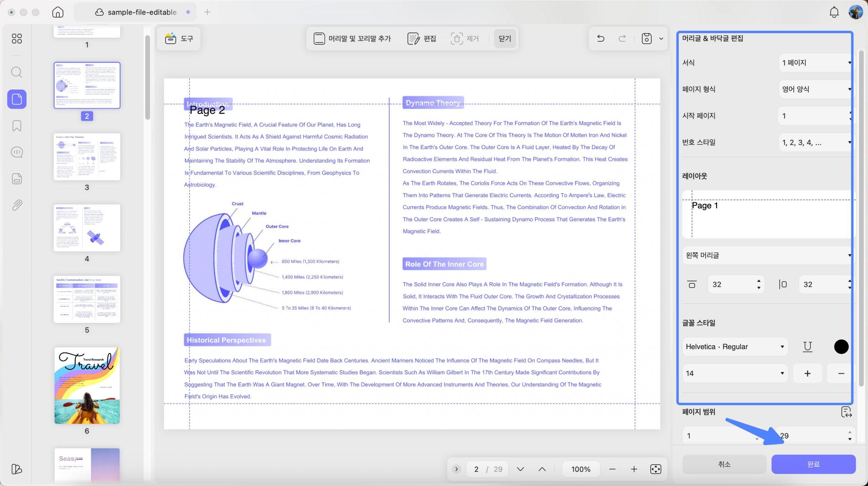This screenshot has height=486, width=868.
Task: Pick the black font color swatch
Action: pyautogui.click(x=841, y=347)
